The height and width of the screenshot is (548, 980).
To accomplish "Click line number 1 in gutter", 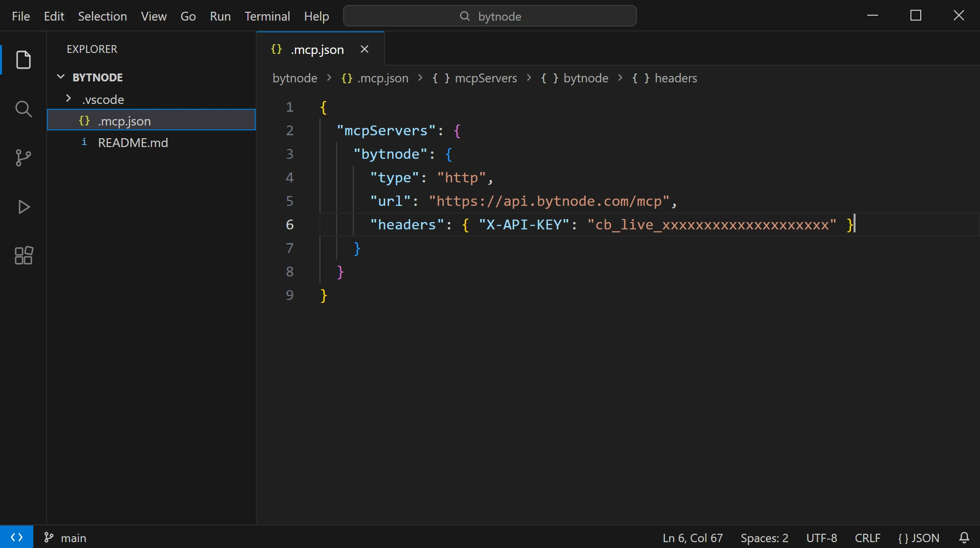I will (x=290, y=107).
